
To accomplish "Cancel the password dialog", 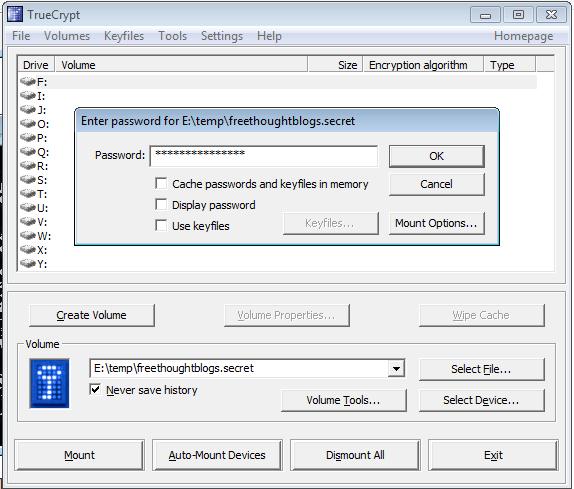I will pos(437,184).
